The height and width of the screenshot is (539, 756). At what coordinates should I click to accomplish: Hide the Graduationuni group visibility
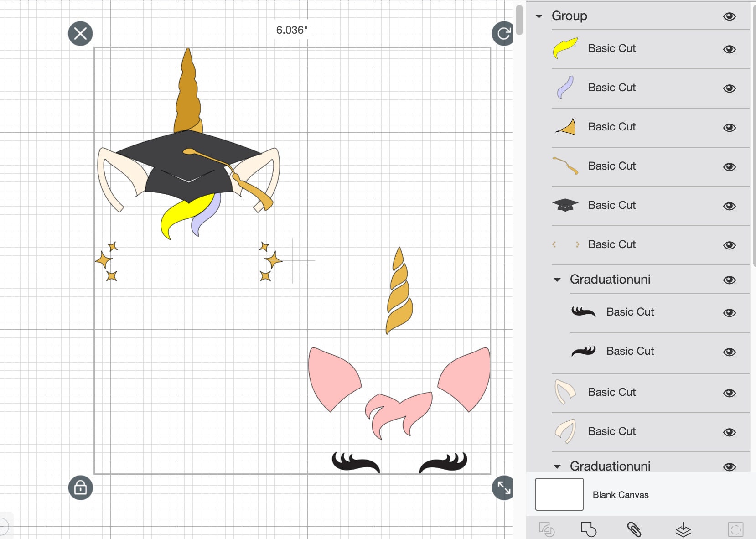coord(729,280)
